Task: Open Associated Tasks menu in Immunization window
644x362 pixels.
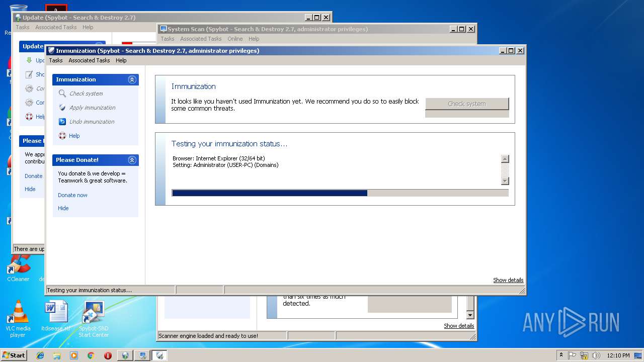Action: coord(89,60)
